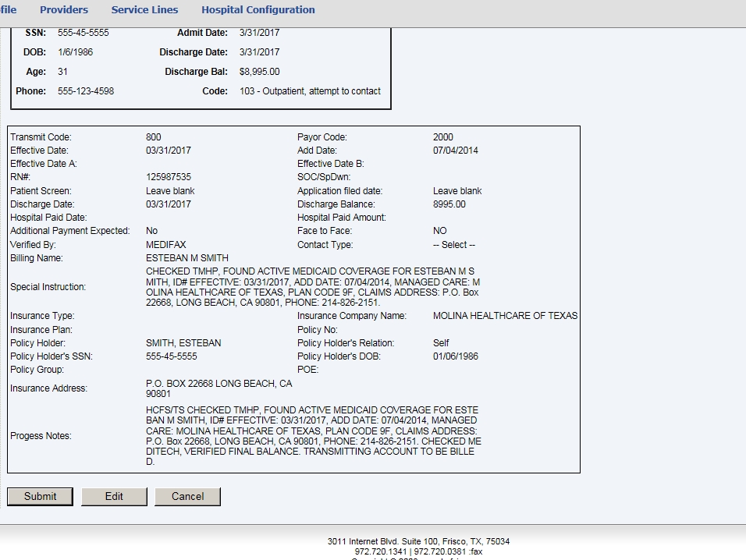Click the Discharge Bal amount $8,995.00
The width and height of the screenshot is (746, 560).
pyautogui.click(x=259, y=72)
